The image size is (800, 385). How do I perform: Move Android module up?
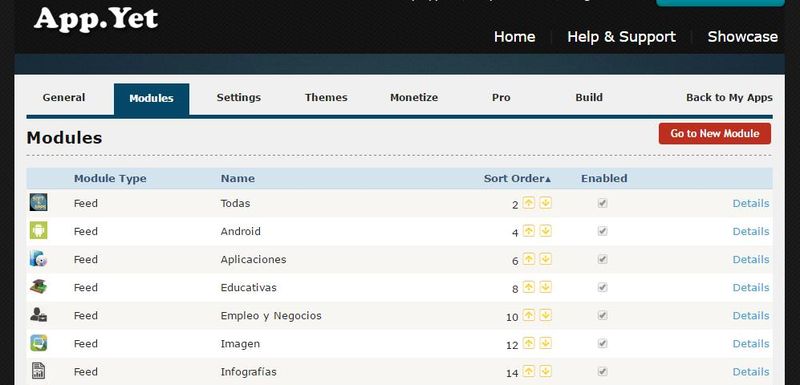point(529,231)
